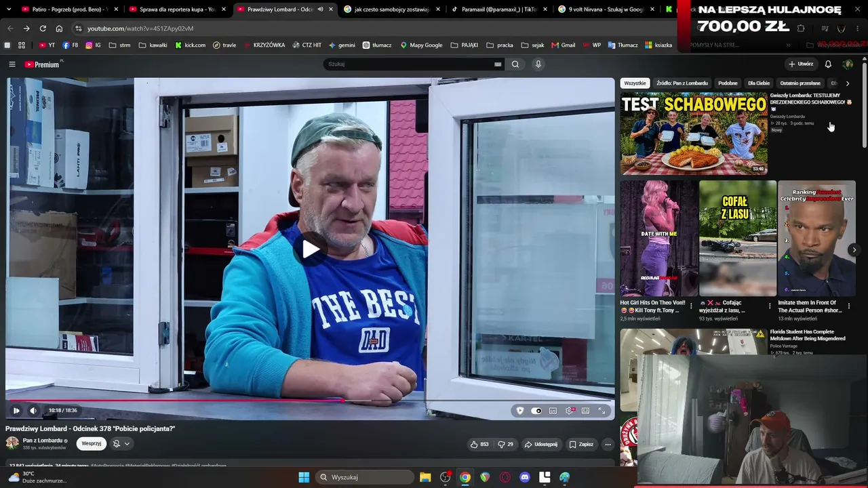Image resolution: width=868 pixels, height=488 pixels.
Task: Enter fullscreen mode in the player
Action: (x=601, y=411)
